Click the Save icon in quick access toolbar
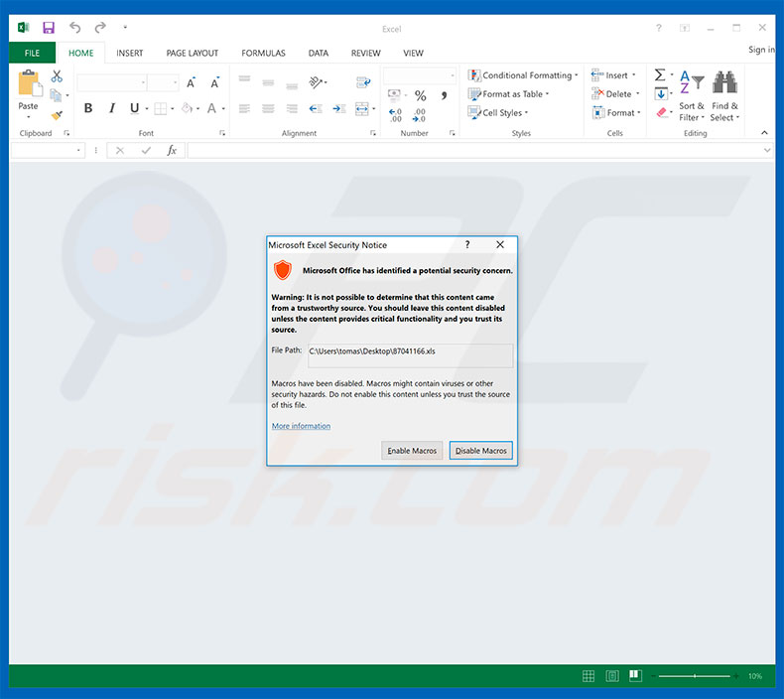 pos(49,28)
